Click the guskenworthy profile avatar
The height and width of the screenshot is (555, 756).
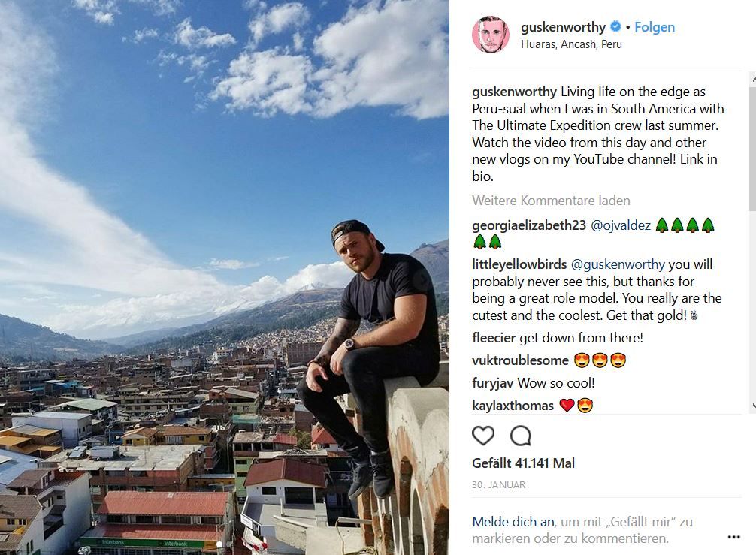coord(490,35)
